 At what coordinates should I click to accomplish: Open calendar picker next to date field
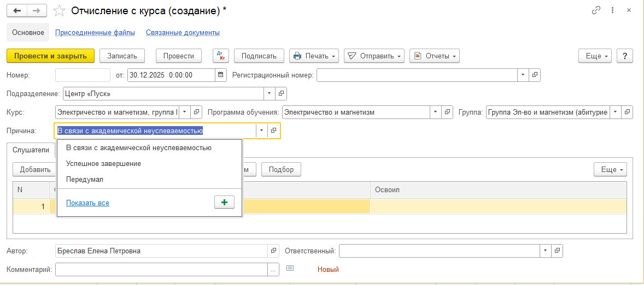[221, 75]
